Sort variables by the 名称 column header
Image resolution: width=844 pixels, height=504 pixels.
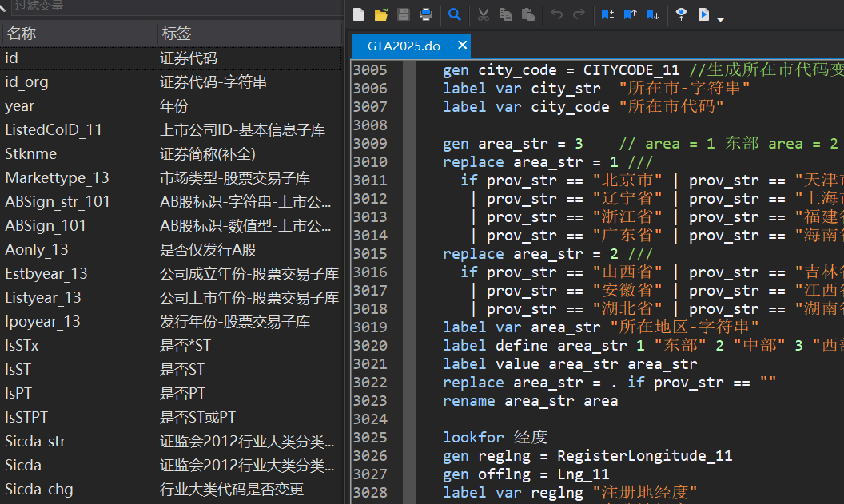(x=79, y=34)
